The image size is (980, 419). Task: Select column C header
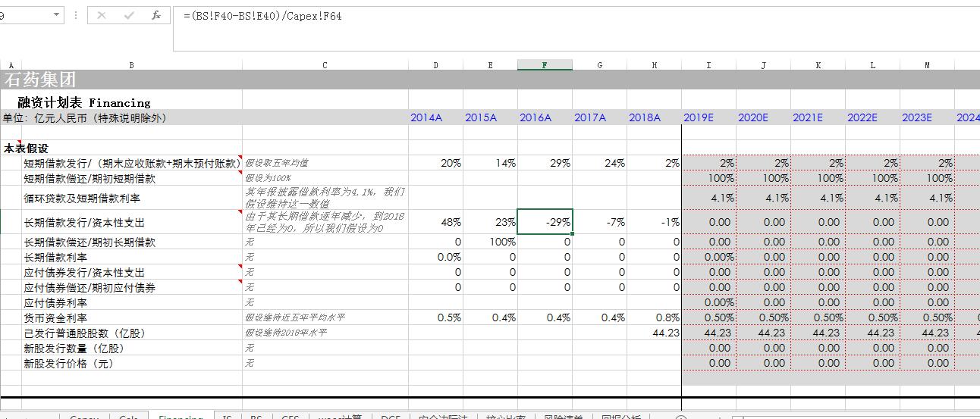pyautogui.click(x=325, y=65)
